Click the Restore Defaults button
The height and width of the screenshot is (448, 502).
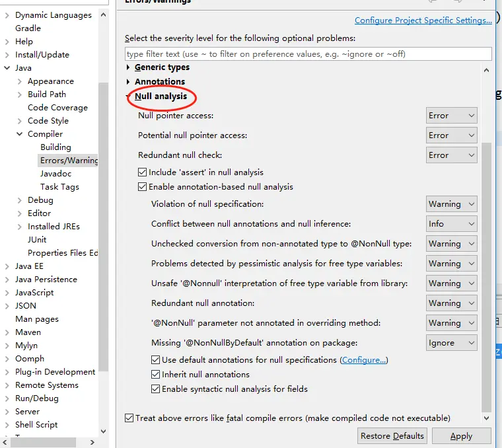click(x=392, y=436)
